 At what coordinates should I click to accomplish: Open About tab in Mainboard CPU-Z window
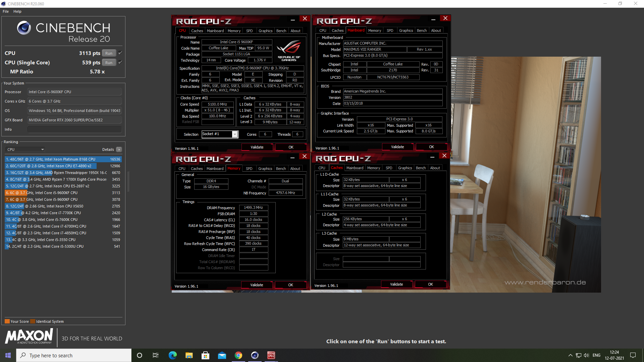tap(436, 31)
